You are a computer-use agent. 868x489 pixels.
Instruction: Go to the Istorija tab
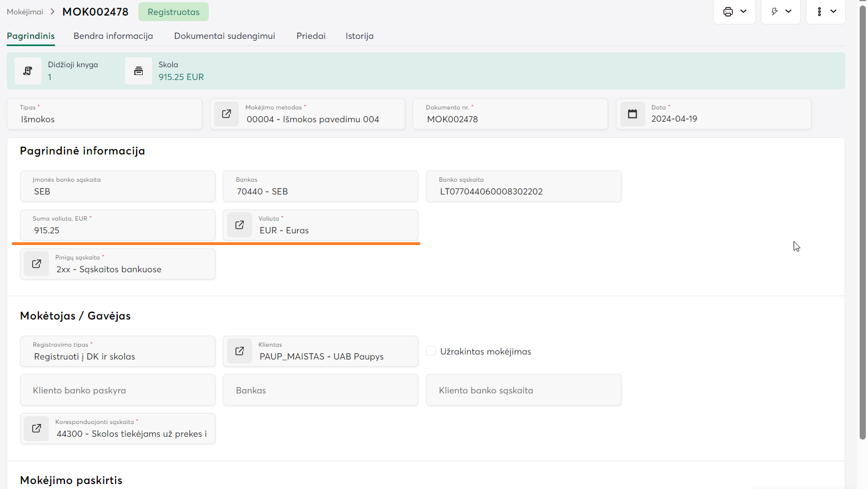(x=359, y=36)
